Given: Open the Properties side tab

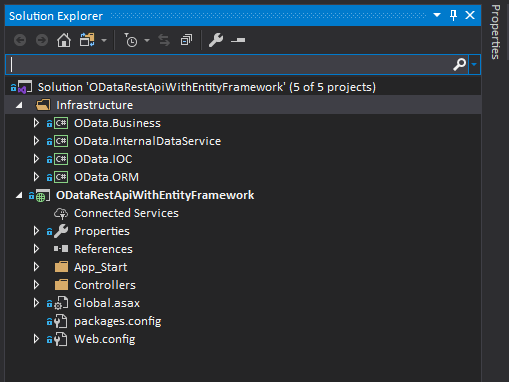Looking at the screenshot, I should pos(496,32).
